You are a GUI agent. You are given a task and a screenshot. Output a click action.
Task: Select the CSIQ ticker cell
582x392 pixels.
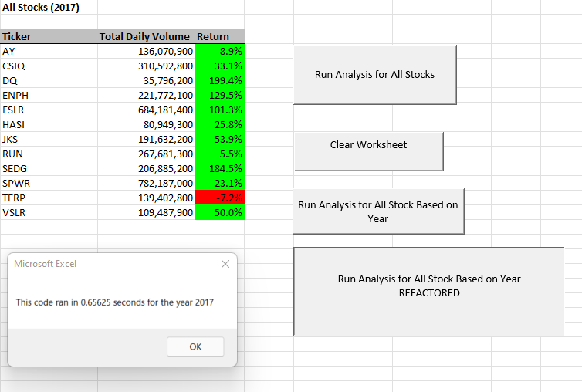point(49,66)
